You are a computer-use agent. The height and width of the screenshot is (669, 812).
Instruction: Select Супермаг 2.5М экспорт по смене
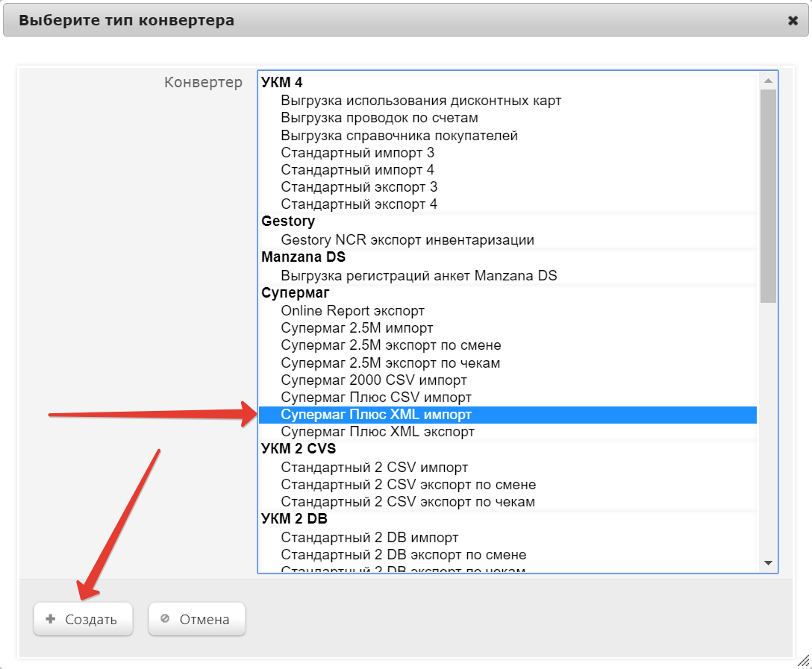click(391, 345)
